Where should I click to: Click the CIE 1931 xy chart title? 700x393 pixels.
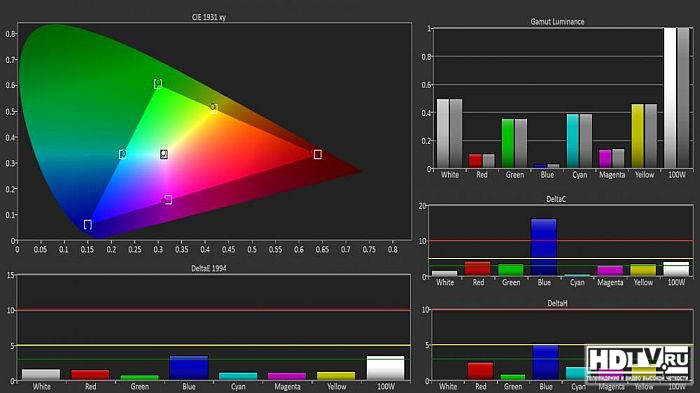(209, 17)
